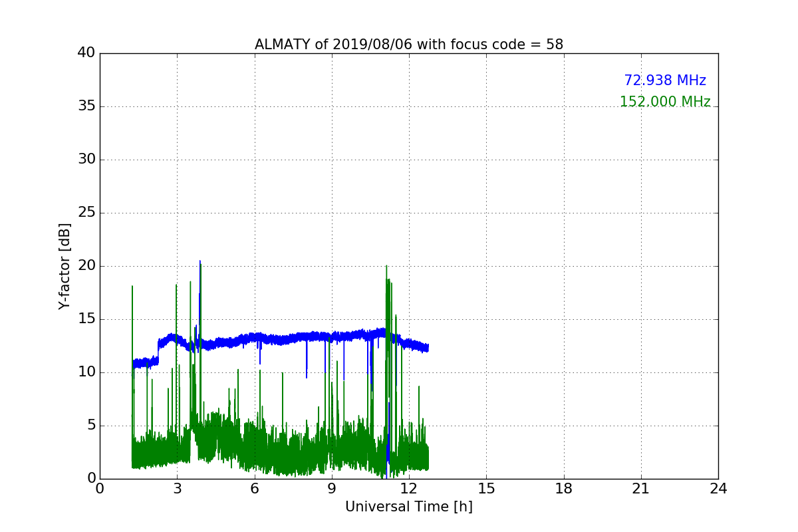This screenshot has height=532, width=798.
Task: Click the y-axis tick label '40'
Action: coord(86,53)
